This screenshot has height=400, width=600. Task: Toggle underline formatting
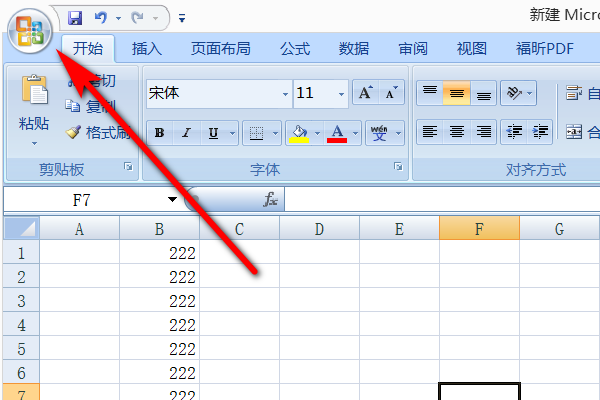214,133
